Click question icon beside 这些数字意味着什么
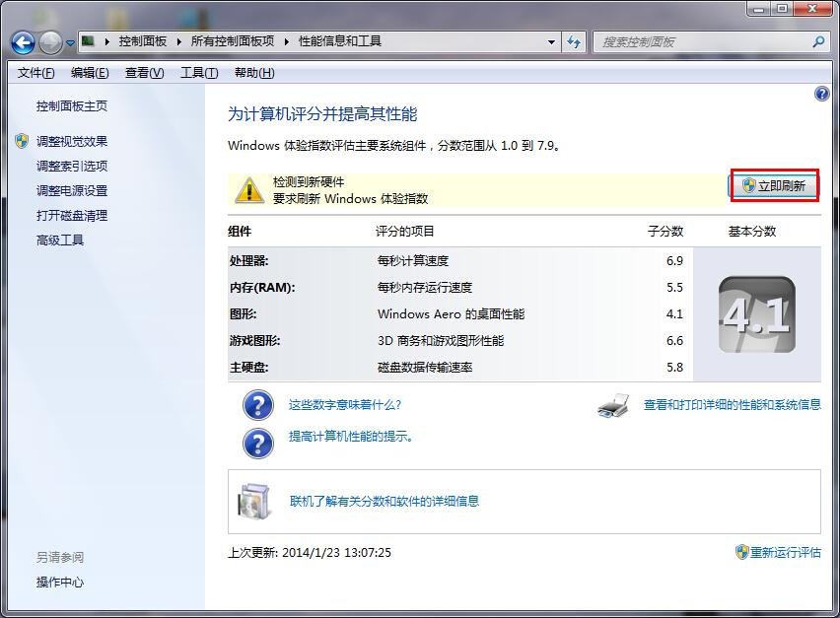The width and height of the screenshot is (840, 618). click(258, 405)
